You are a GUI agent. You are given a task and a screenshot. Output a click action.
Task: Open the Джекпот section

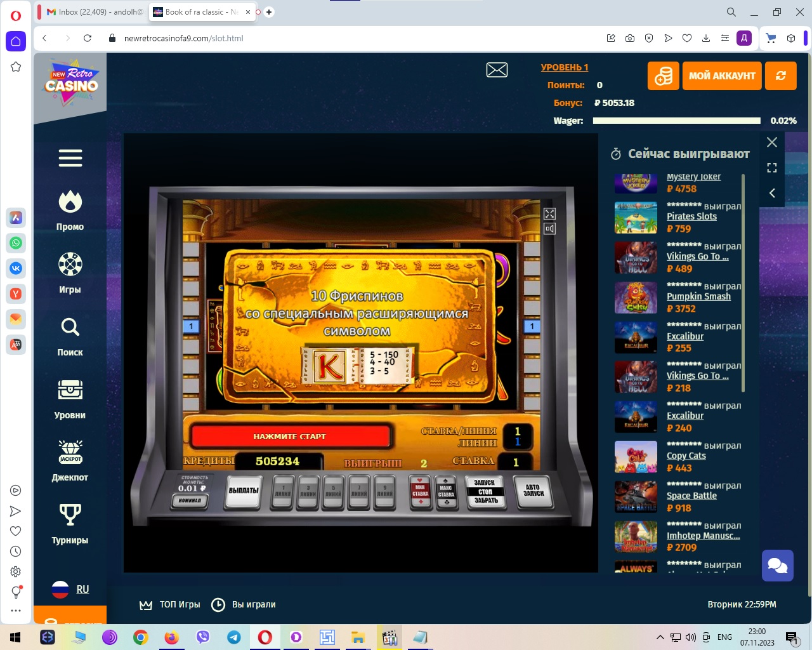click(x=70, y=461)
